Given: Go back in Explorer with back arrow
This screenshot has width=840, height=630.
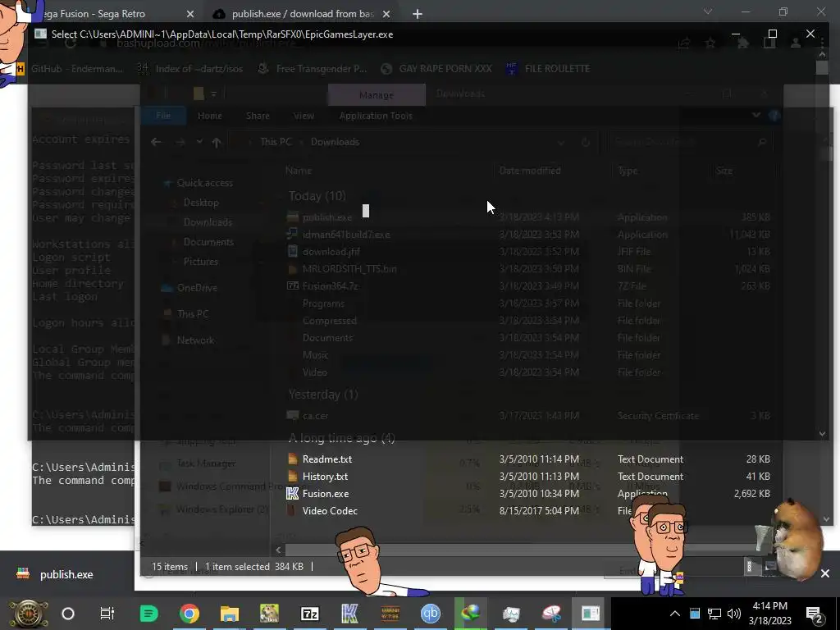Looking at the screenshot, I should (x=156, y=142).
